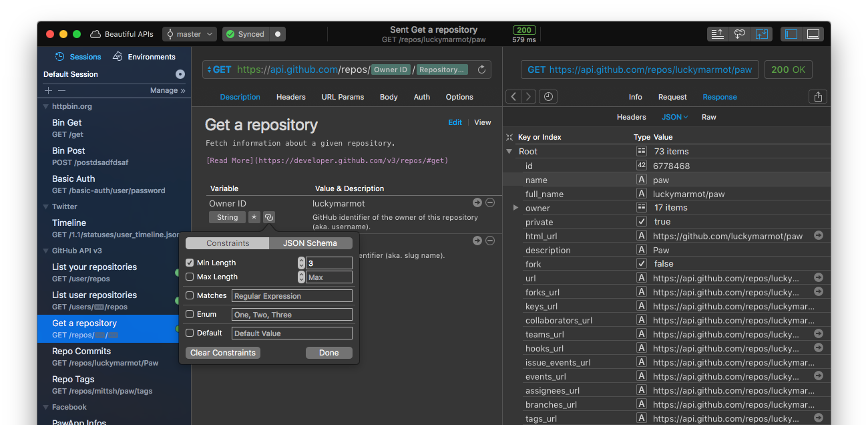
Task: Switch to the JSON Schema tab
Action: coord(310,243)
